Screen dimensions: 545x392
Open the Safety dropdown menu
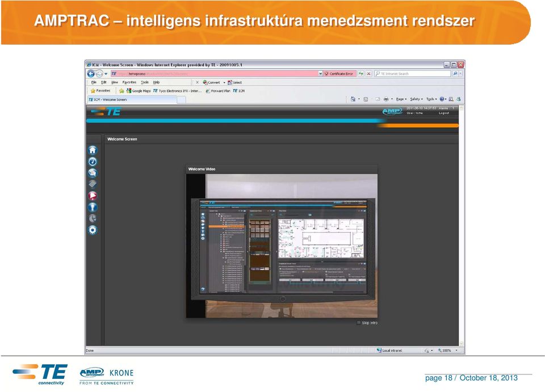tap(416, 99)
